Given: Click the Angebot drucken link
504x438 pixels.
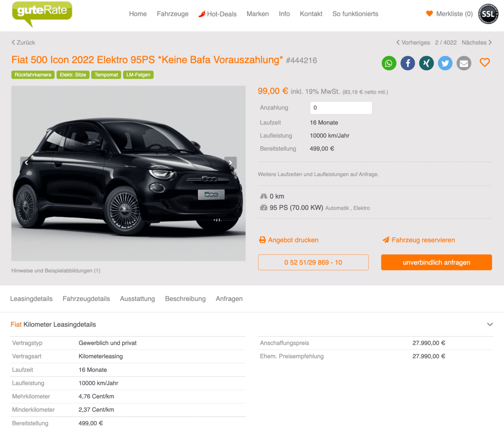Looking at the screenshot, I should coord(289,240).
